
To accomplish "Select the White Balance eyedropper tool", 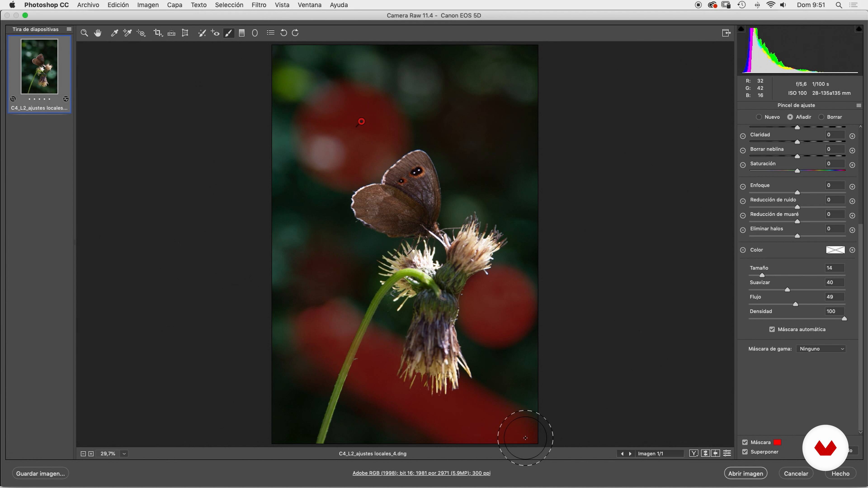I will click(114, 33).
